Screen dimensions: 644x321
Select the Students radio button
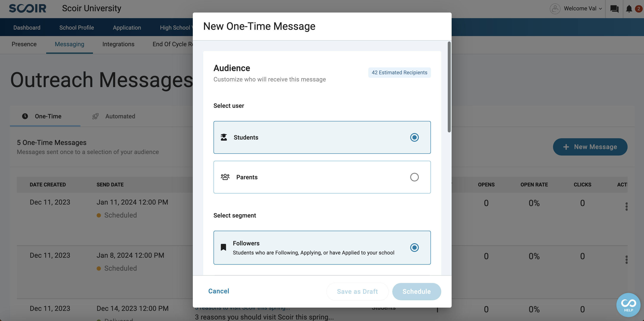(414, 137)
